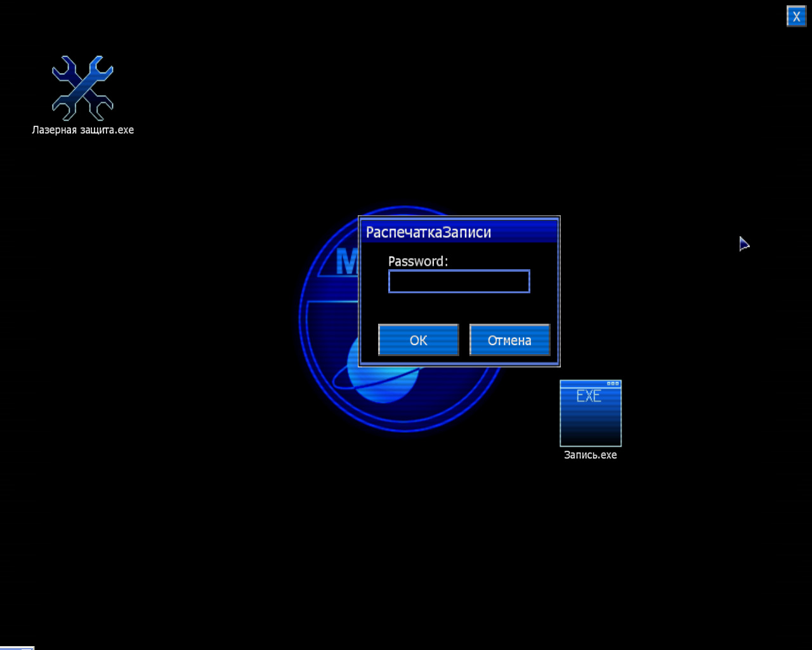Focus the Password text field
Image resolution: width=812 pixels, height=650 pixels.
(459, 281)
